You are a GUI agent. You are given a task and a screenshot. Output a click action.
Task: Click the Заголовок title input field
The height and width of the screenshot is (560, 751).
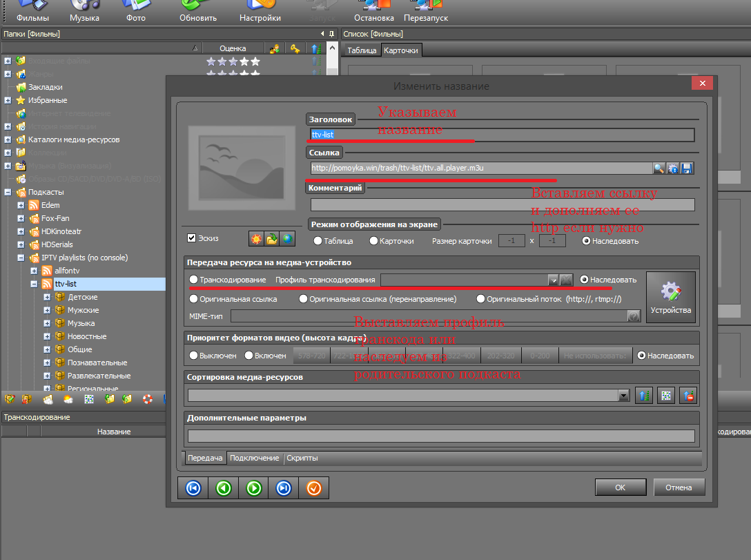tap(501, 135)
